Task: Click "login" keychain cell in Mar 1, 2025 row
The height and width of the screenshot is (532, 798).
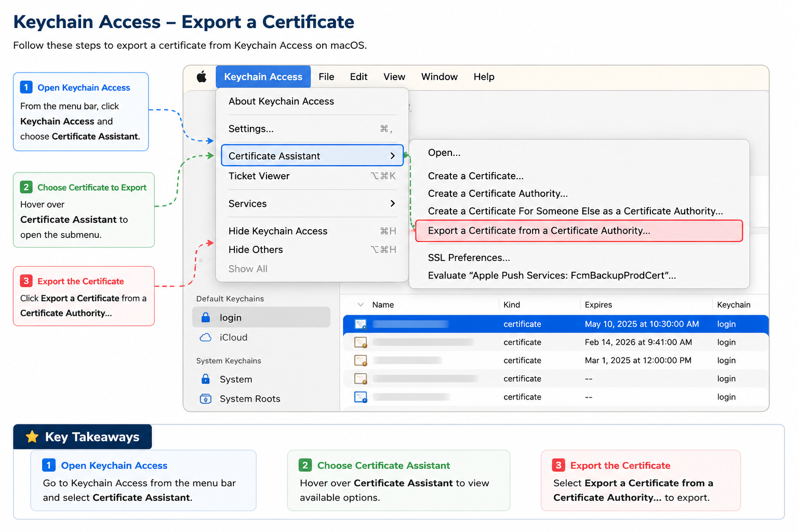Action: (726, 361)
